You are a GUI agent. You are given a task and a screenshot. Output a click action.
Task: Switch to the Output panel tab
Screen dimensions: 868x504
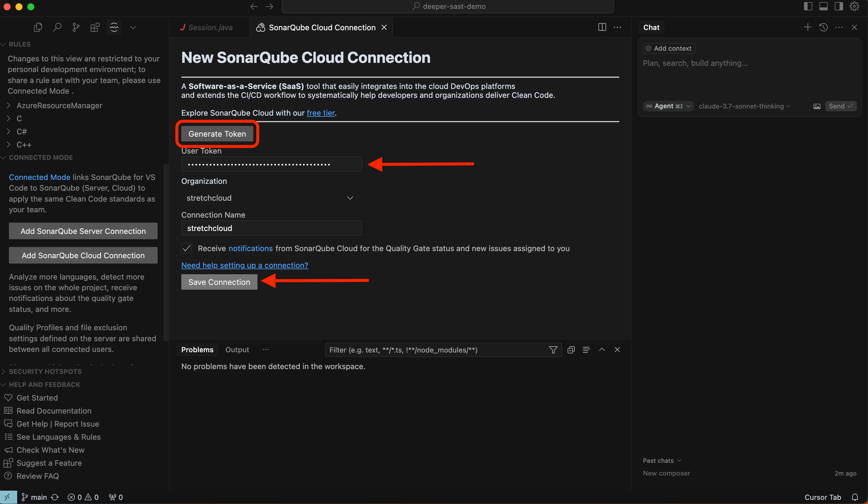coord(237,350)
